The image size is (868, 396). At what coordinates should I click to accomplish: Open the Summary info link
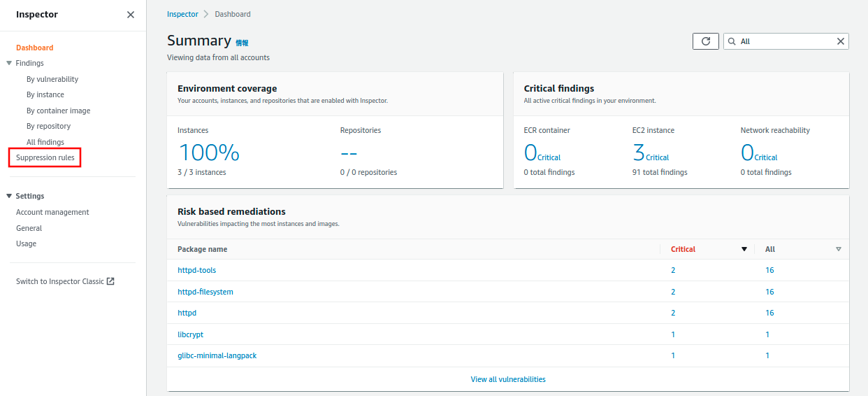coord(242,43)
